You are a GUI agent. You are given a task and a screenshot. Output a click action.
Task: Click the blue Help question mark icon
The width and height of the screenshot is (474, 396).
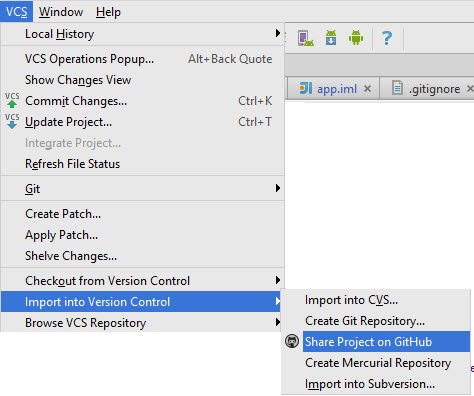pyautogui.click(x=387, y=38)
